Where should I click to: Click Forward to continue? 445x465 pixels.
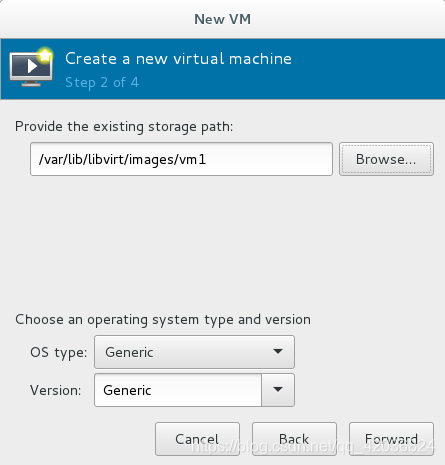tap(391, 439)
